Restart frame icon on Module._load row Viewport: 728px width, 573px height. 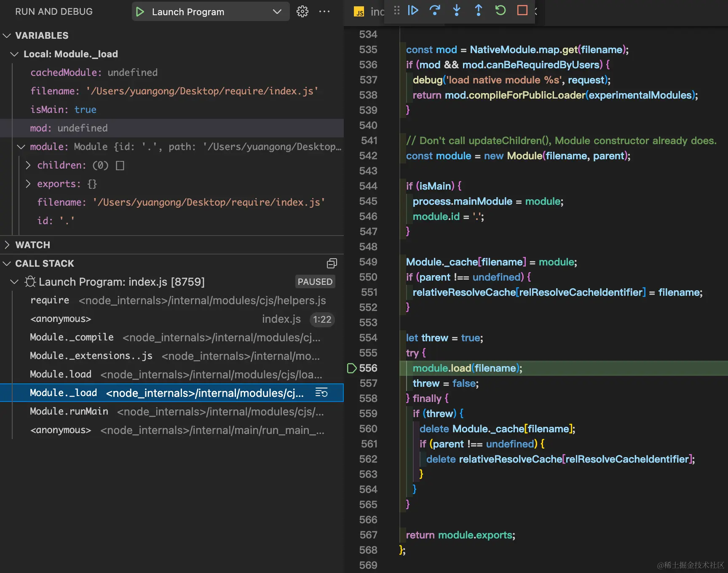(321, 393)
